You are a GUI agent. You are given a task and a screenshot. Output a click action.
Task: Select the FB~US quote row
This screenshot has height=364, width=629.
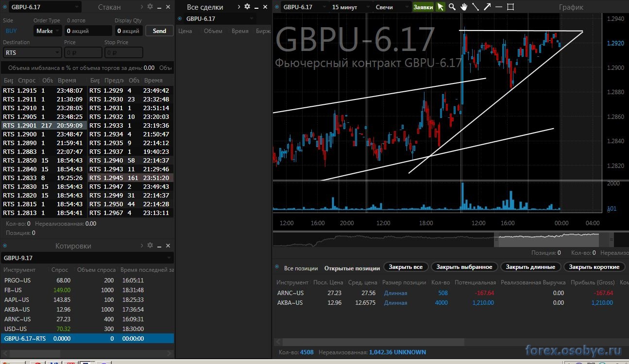(x=87, y=290)
